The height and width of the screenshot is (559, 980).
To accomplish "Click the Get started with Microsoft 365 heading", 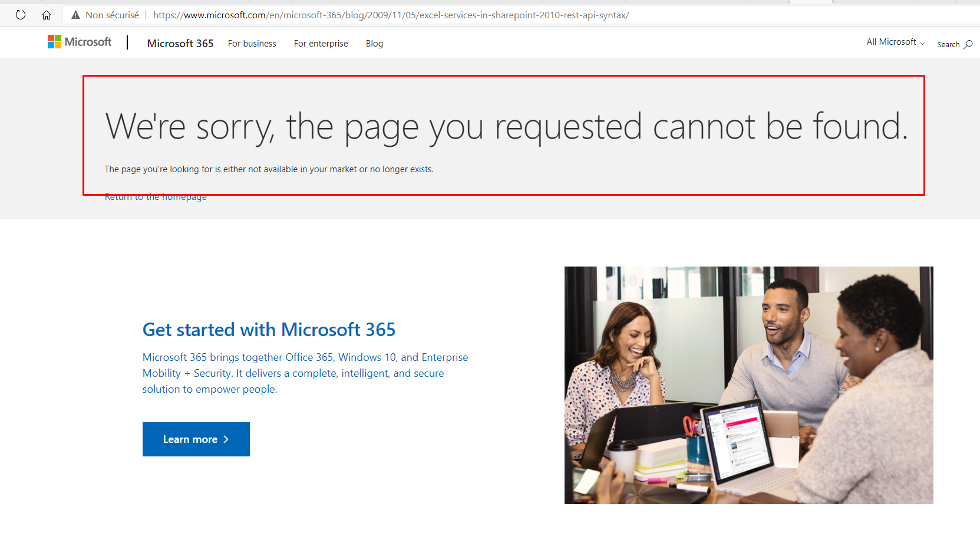I will click(269, 330).
